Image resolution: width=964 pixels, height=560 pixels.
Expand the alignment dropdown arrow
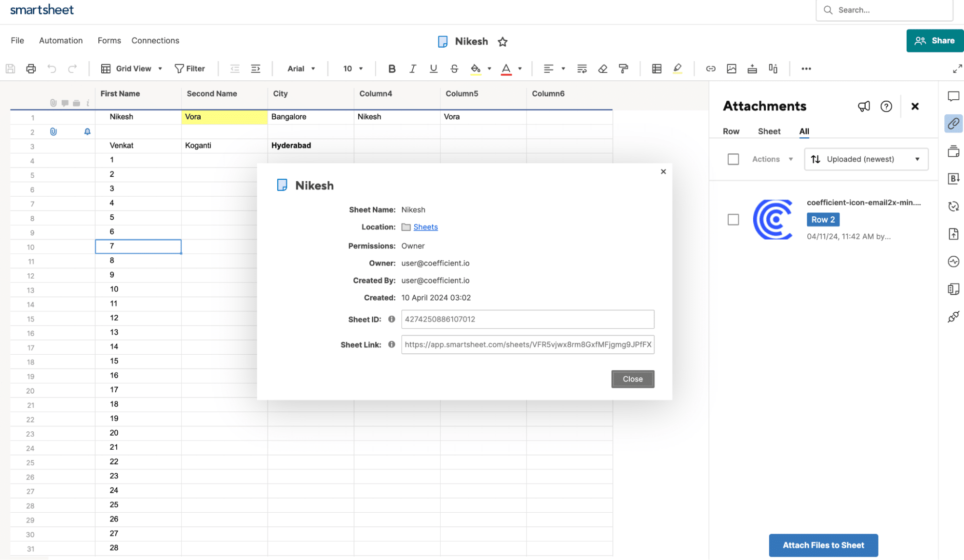coord(563,68)
